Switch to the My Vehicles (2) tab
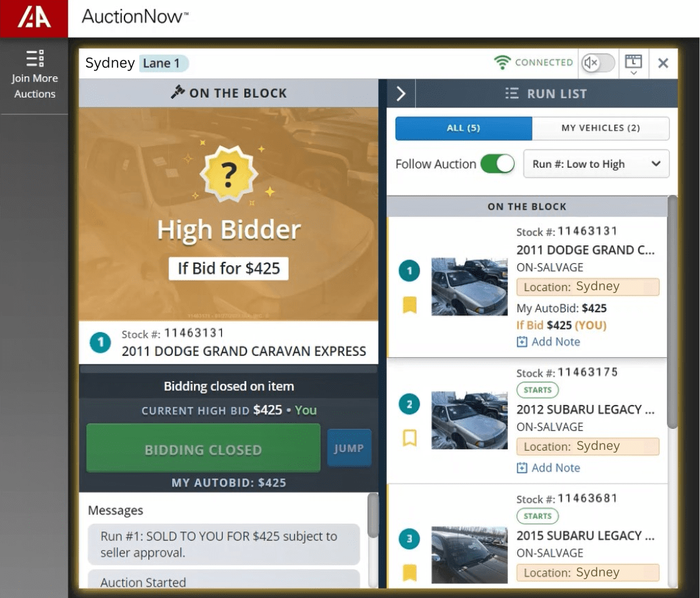The width and height of the screenshot is (700, 598). [x=600, y=128]
